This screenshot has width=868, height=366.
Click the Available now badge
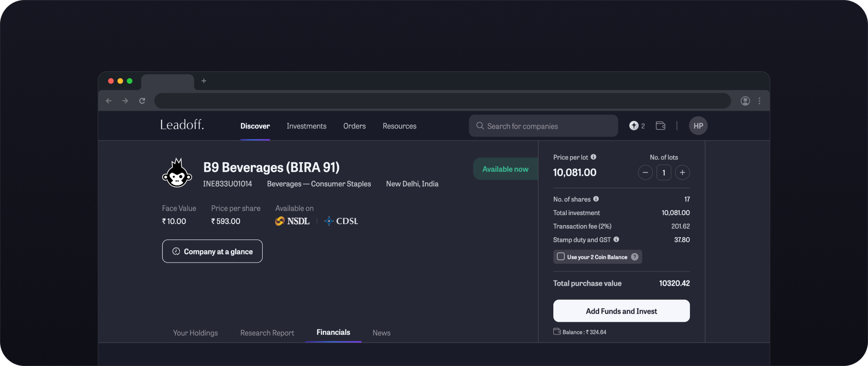[505, 169]
